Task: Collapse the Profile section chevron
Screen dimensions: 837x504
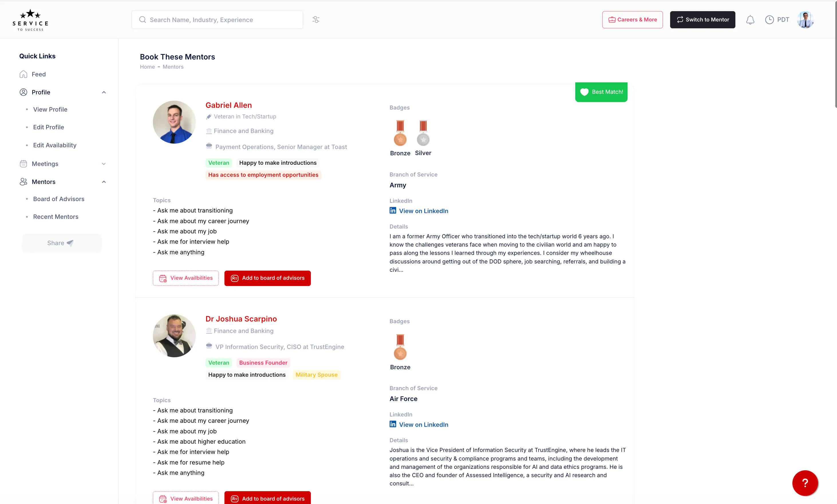Action: click(x=104, y=92)
